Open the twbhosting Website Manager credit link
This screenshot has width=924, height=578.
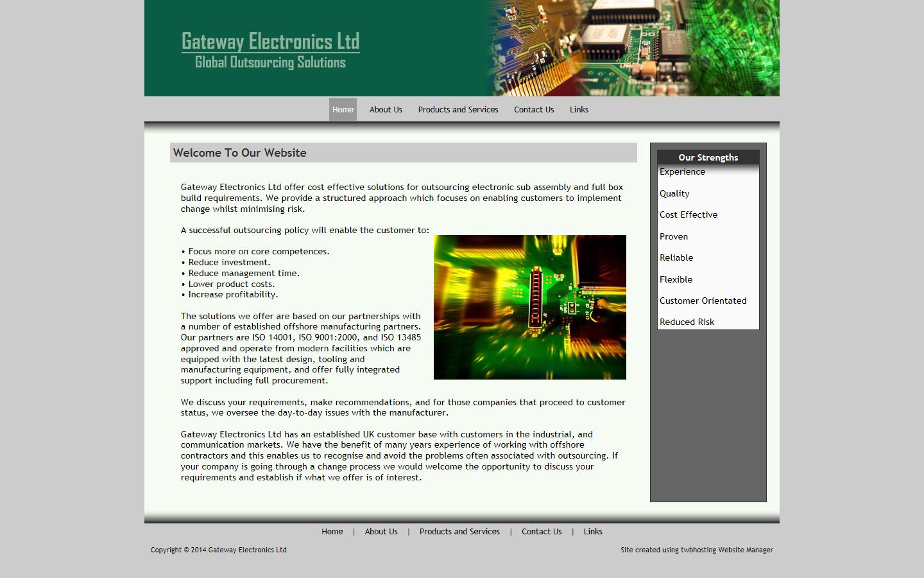726,550
